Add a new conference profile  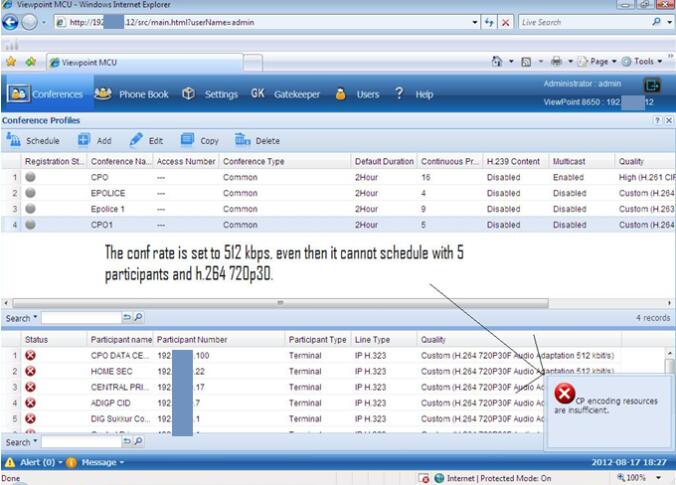pos(94,141)
